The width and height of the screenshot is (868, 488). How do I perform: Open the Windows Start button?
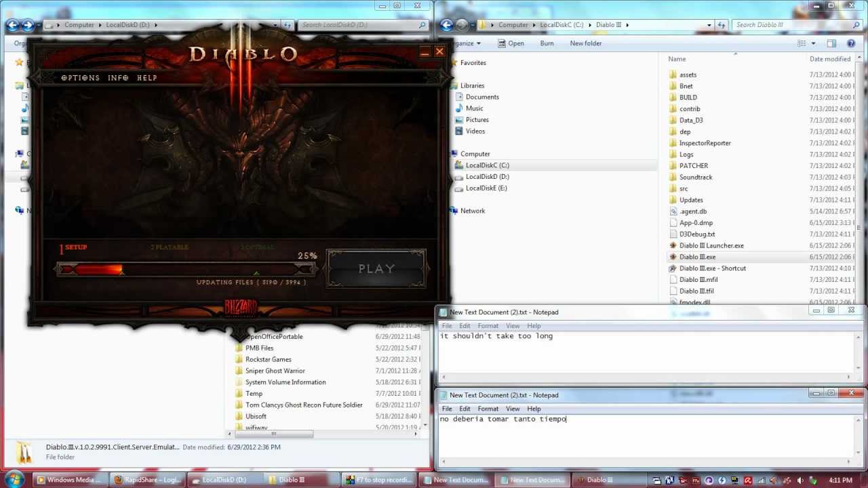coord(14,479)
